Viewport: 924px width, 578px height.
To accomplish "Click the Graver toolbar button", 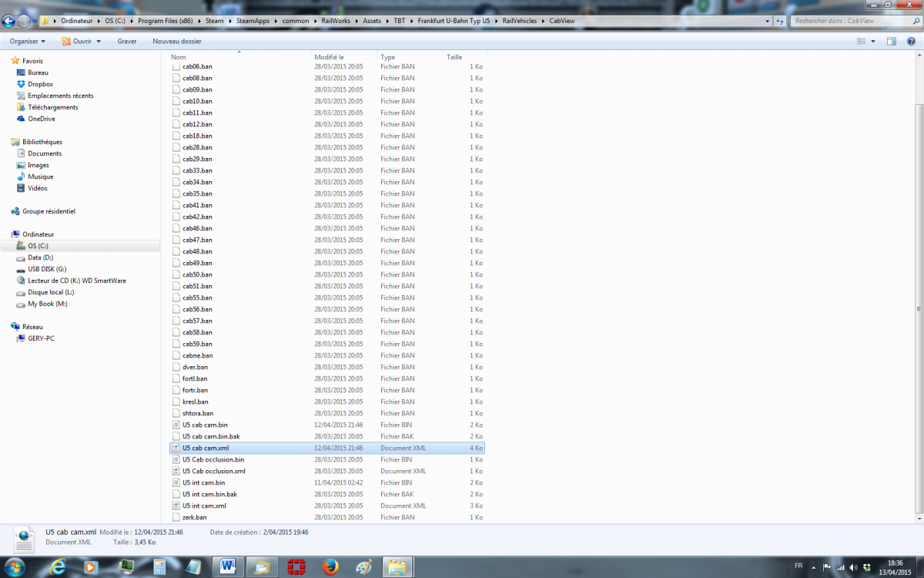I will click(127, 41).
